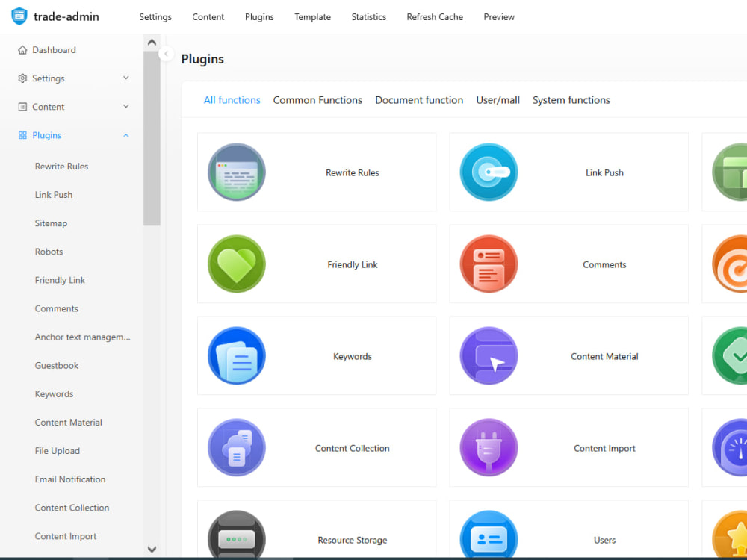The image size is (747, 560).
Task: Click Refresh Cache in the top bar
Action: [435, 16]
